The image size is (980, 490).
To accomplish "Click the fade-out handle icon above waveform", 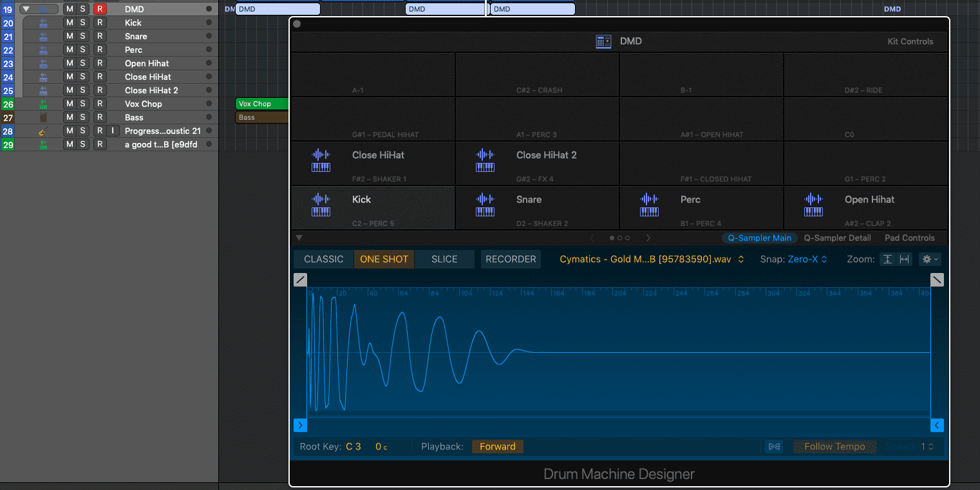I will 937,279.
